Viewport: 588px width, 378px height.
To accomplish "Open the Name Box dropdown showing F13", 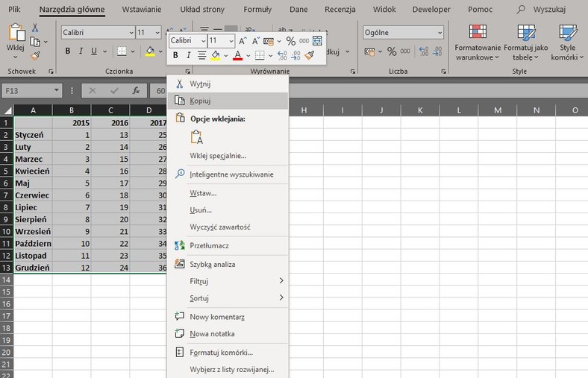I will (x=57, y=90).
